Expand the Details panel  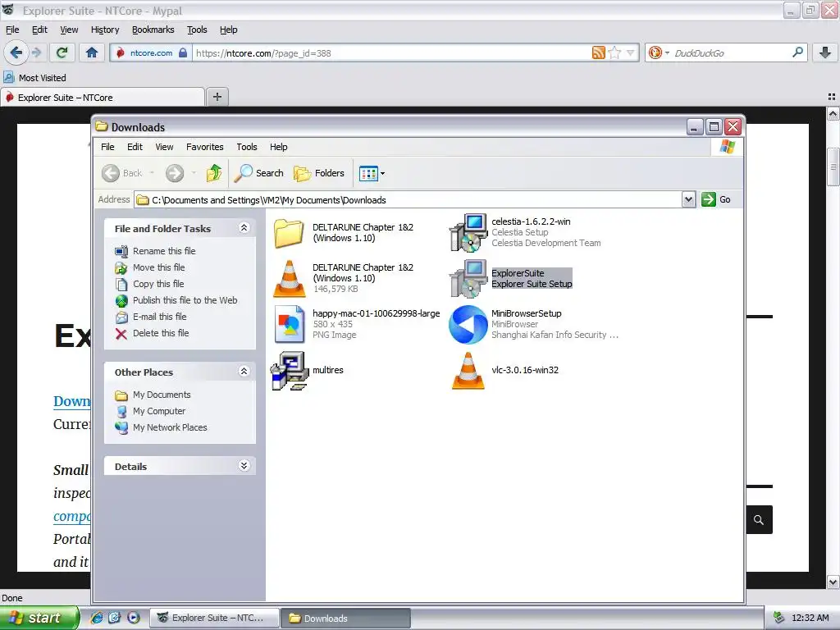[x=244, y=466]
